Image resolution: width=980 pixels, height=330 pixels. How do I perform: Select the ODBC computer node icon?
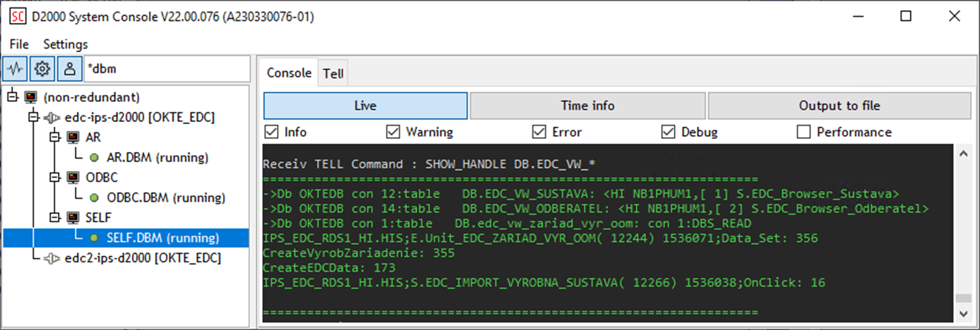[73, 178]
